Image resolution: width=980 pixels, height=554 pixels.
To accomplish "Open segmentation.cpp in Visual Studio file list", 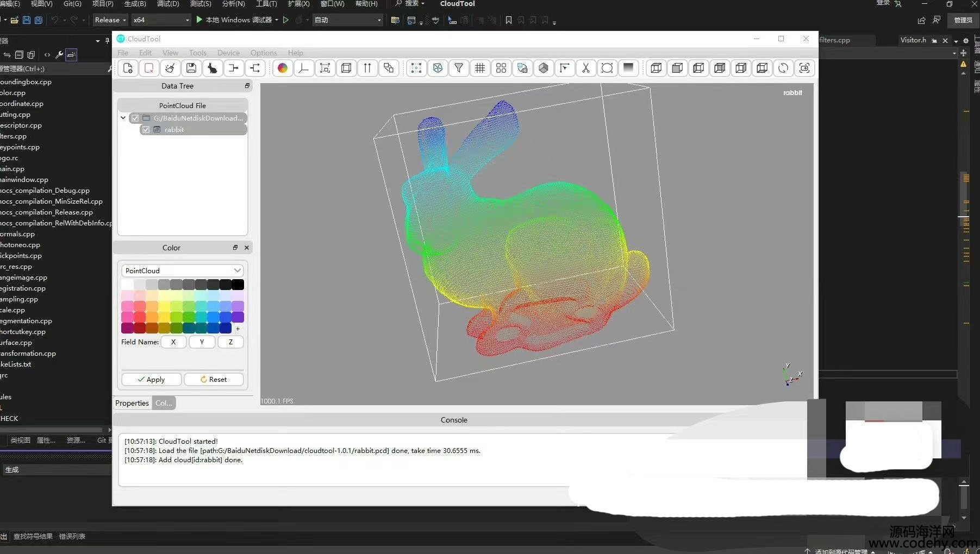I will 26,321.
